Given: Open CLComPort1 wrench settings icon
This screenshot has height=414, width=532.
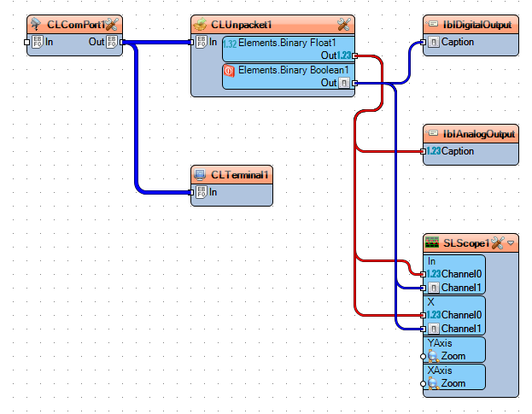Looking at the screenshot, I should point(112,25).
